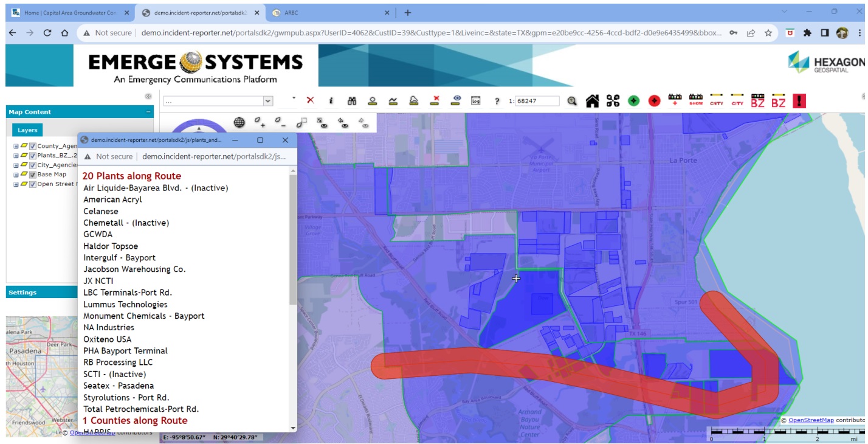Click the overview map thumbnail
Screen dimensions: 868x444
42,376
